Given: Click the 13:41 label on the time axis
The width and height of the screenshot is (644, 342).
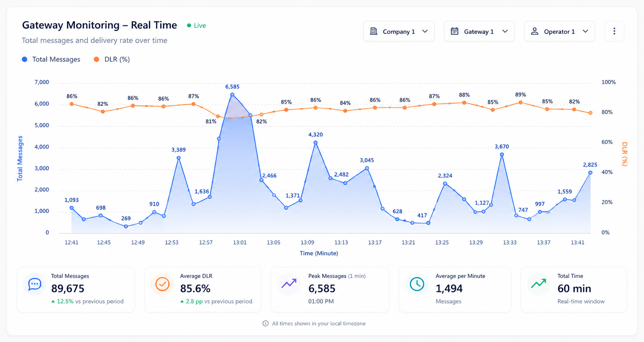Looking at the screenshot, I should point(578,242).
